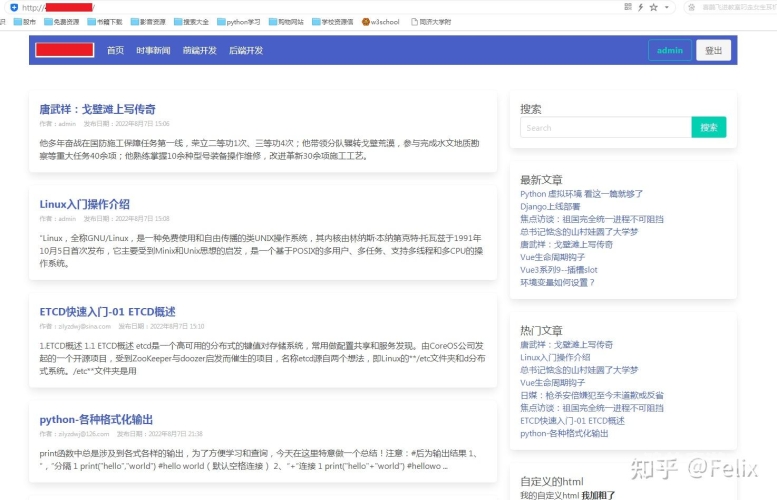Viewport: 777px width, 500px height.
Task: Open Linux入门操作介绍 in 热门文章
Action: (x=555, y=357)
